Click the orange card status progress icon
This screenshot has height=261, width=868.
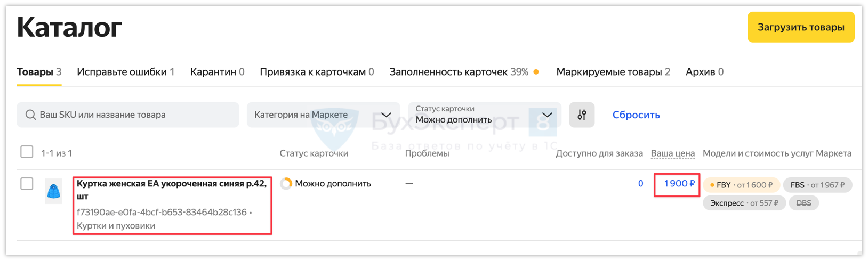click(x=286, y=183)
